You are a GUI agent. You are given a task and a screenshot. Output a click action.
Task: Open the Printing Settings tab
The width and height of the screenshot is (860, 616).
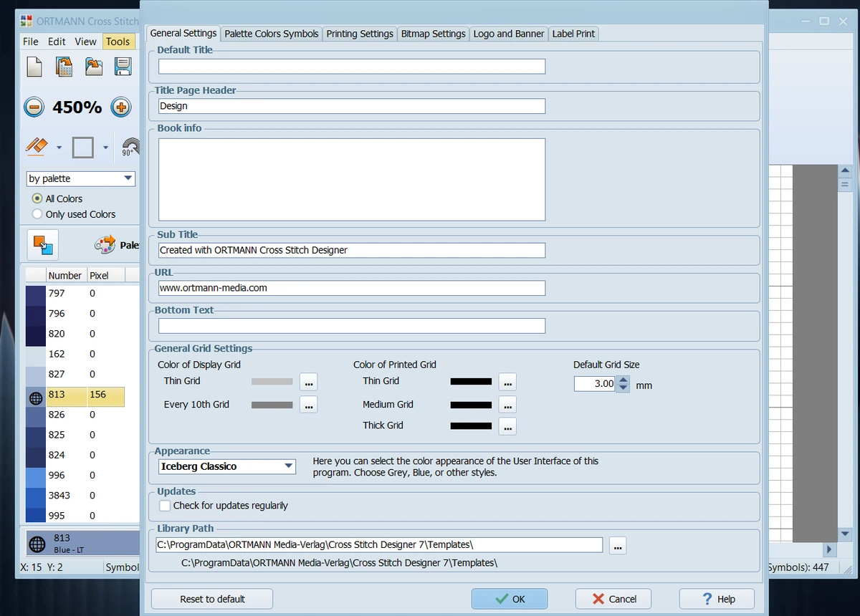[360, 34]
